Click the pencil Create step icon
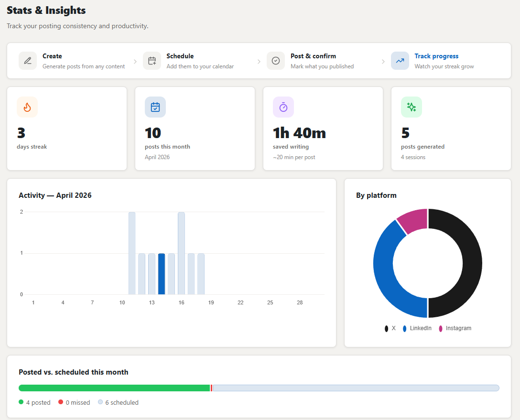 tap(28, 61)
